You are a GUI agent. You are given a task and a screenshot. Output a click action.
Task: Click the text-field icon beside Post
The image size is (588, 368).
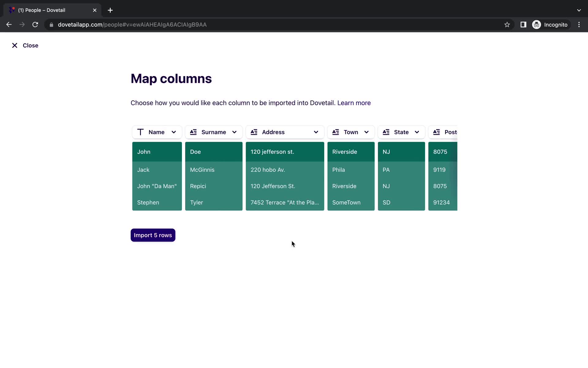[x=436, y=132]
